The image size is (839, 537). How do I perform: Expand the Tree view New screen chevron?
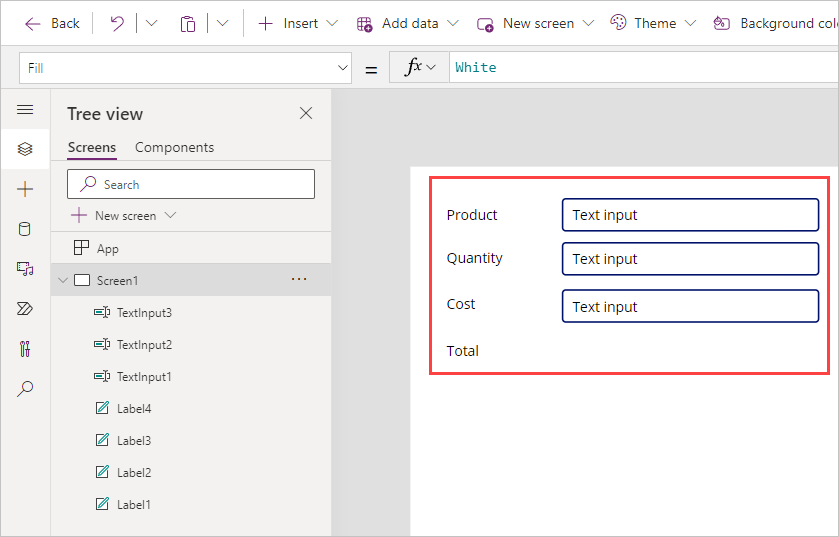pyautogui.click(x=171, y=215)
